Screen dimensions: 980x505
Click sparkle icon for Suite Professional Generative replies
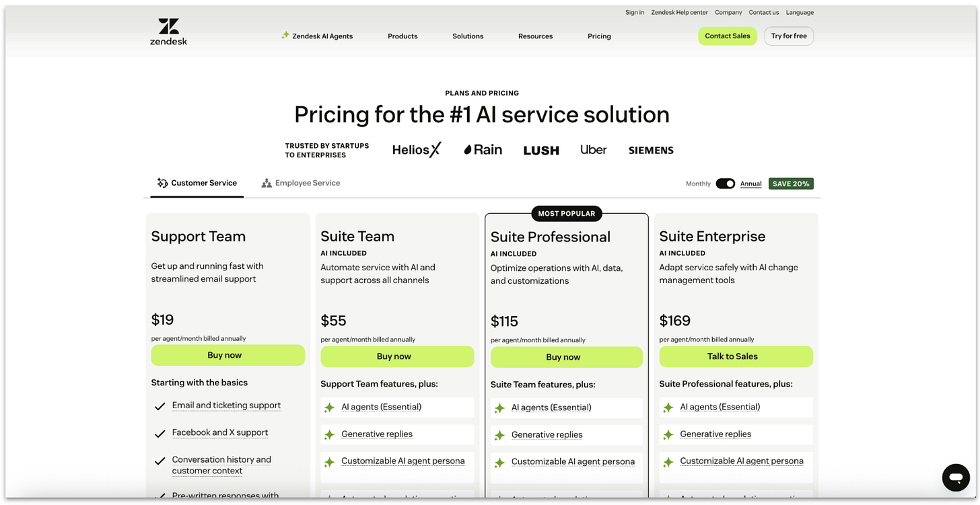(x=499, y=436)
